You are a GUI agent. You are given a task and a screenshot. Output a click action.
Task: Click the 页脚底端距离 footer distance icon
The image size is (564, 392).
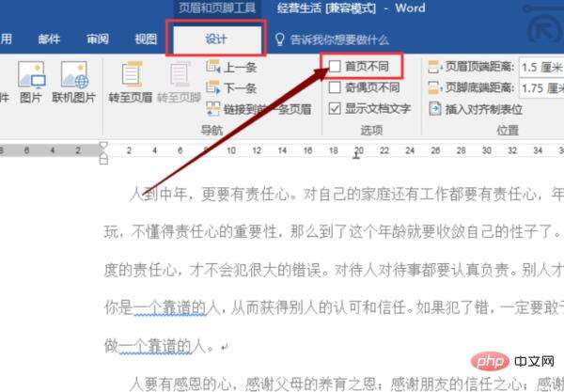click(x=434, y=87)
